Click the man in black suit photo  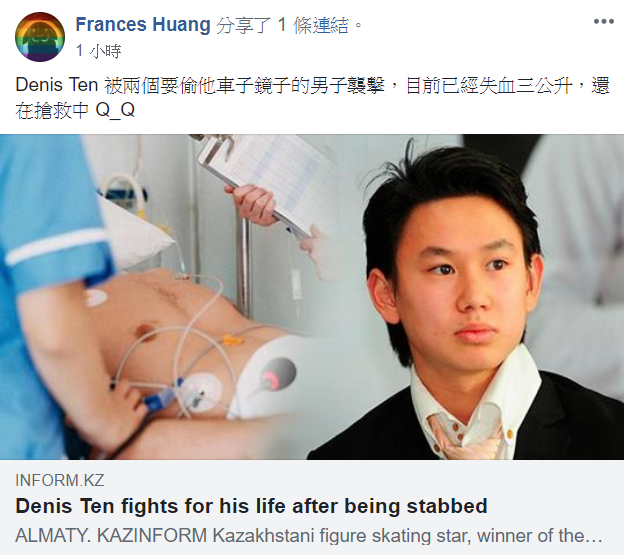(x=466, y=302)
